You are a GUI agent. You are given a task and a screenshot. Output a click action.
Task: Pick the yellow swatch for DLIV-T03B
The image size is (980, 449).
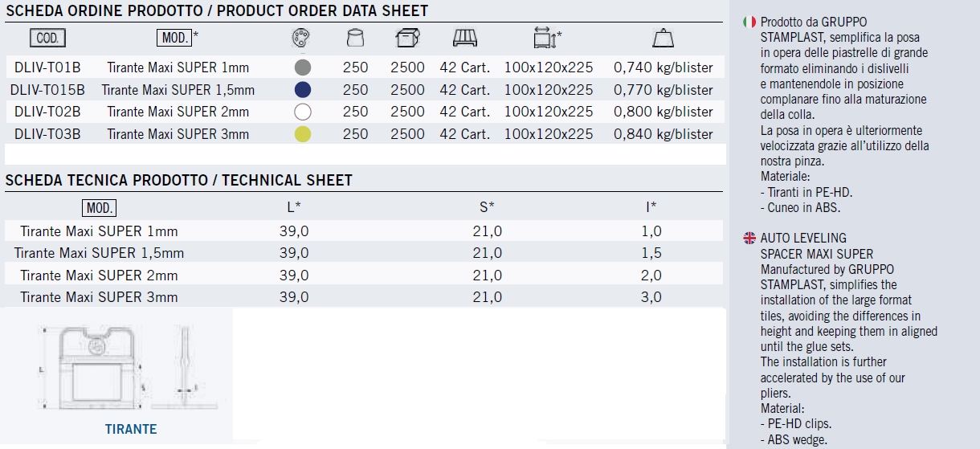(x=303, y=134)
